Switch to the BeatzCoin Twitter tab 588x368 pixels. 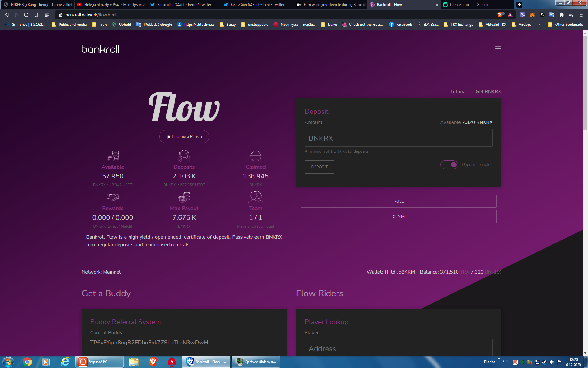pyautogui.click(x=257, y=5)
